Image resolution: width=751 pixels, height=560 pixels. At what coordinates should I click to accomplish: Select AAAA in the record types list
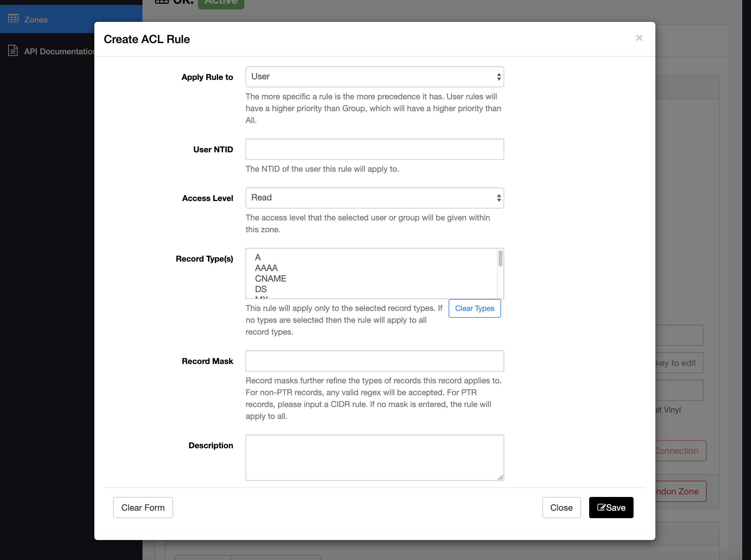point(266,268)
